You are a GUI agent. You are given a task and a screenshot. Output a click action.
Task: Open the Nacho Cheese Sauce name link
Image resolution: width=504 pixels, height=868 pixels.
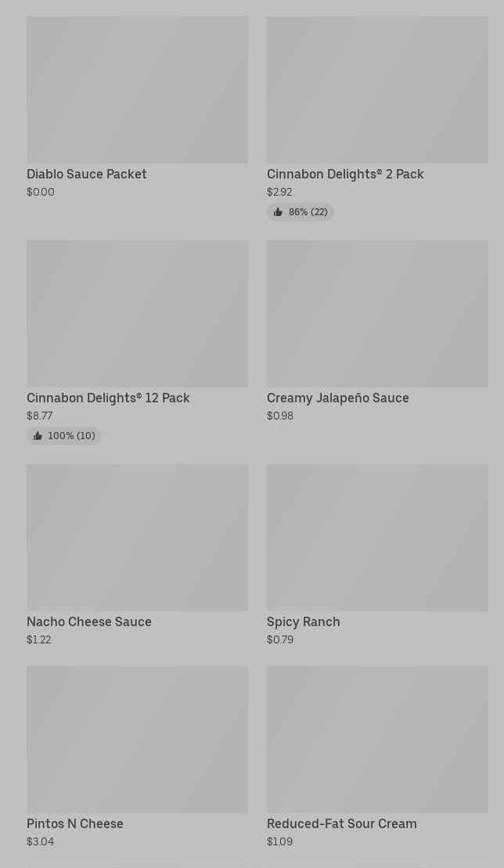click(89, 621)
